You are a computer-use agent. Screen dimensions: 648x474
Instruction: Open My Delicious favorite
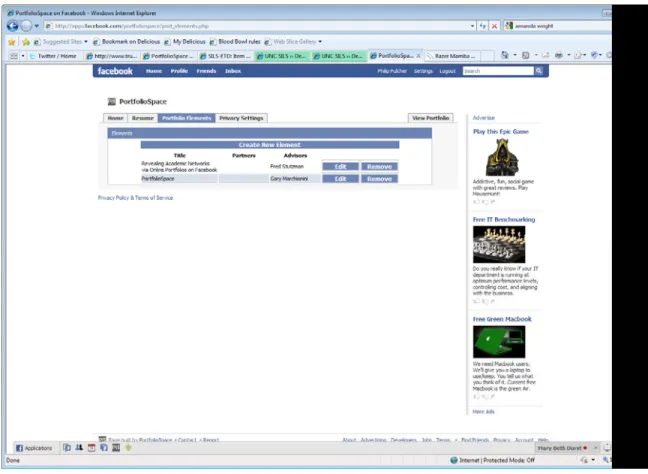[185, 42]
